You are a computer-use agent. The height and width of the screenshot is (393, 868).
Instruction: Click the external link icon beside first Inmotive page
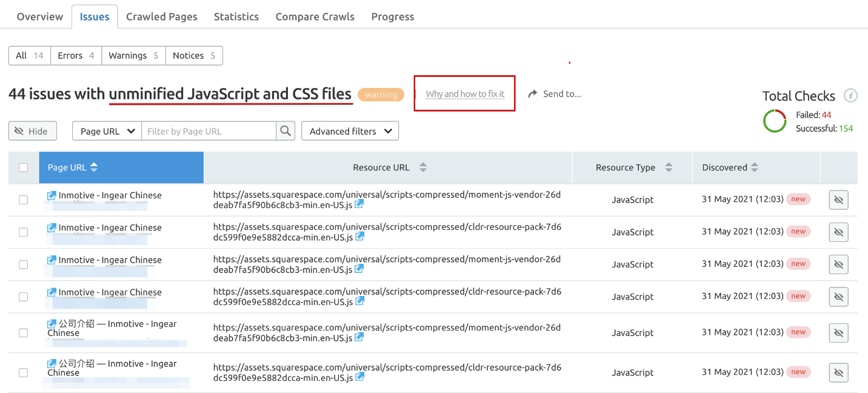click(x=51, y=195)
